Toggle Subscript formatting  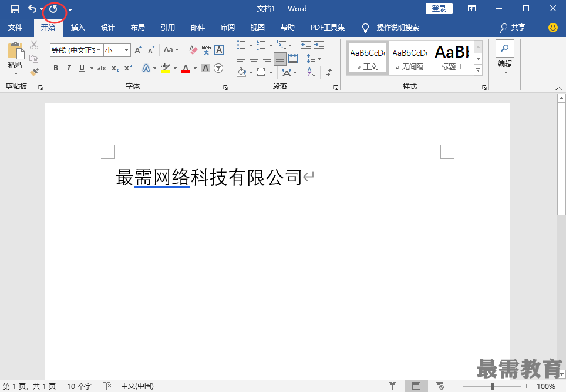click(x=115, y=68)
